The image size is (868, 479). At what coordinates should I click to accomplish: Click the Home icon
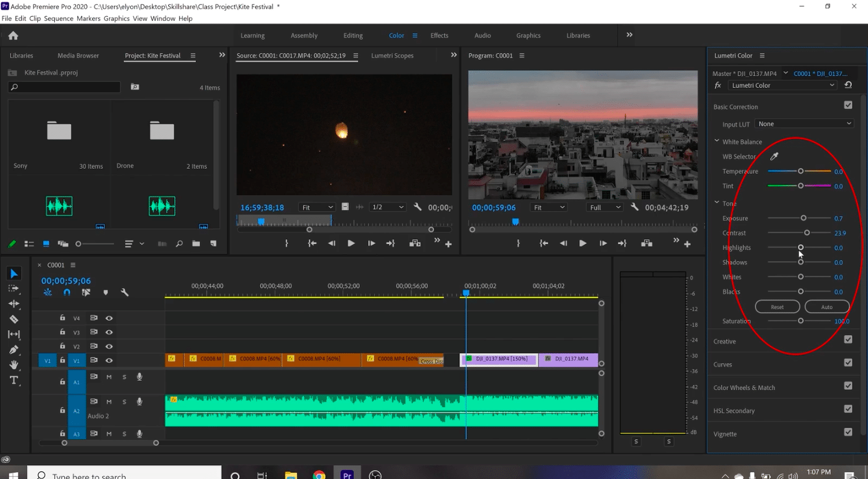click(x=13, y=36)
